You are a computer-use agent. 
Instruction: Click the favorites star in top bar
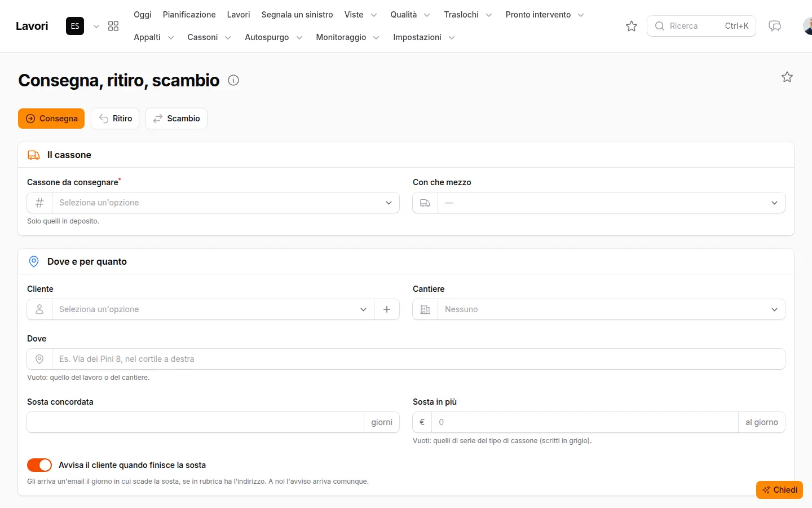[632, 26]
